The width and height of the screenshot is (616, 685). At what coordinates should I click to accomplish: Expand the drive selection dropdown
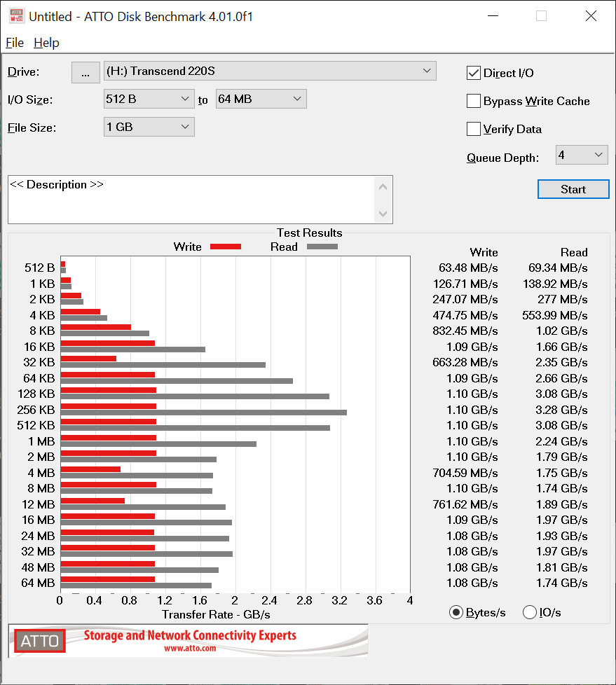(270, 71)
